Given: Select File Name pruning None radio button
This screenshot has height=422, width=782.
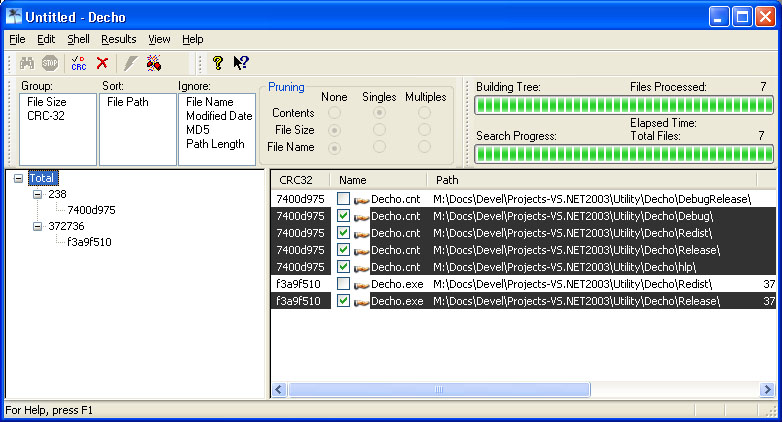Looking at the screenshot, I should click(334, 148).
